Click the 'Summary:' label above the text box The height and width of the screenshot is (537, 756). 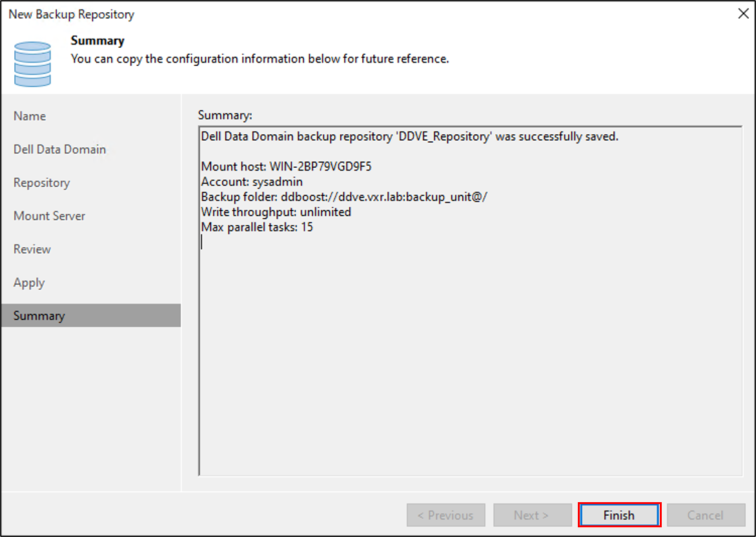point(225,115)
